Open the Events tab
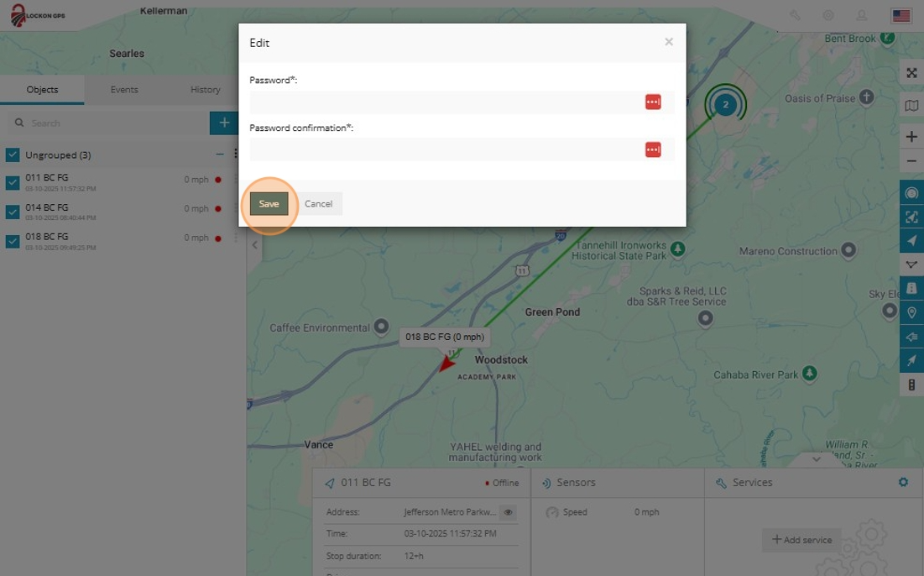 [x=124, y=90]
